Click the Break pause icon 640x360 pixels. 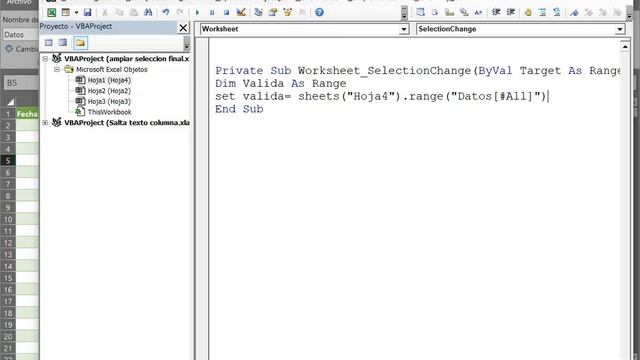coord(212,12)
